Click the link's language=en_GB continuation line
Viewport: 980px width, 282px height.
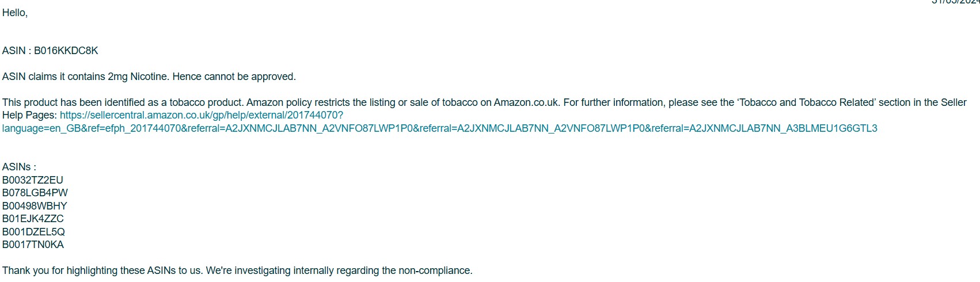coord(439,128)
